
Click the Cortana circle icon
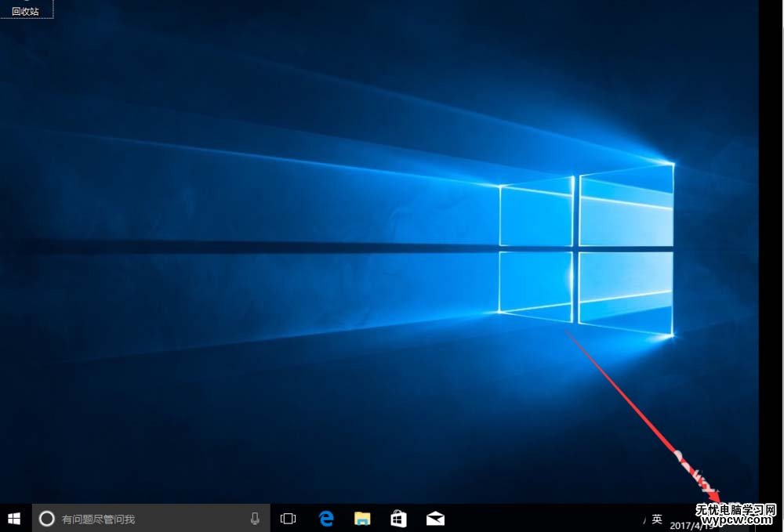[x=46, y=519]
